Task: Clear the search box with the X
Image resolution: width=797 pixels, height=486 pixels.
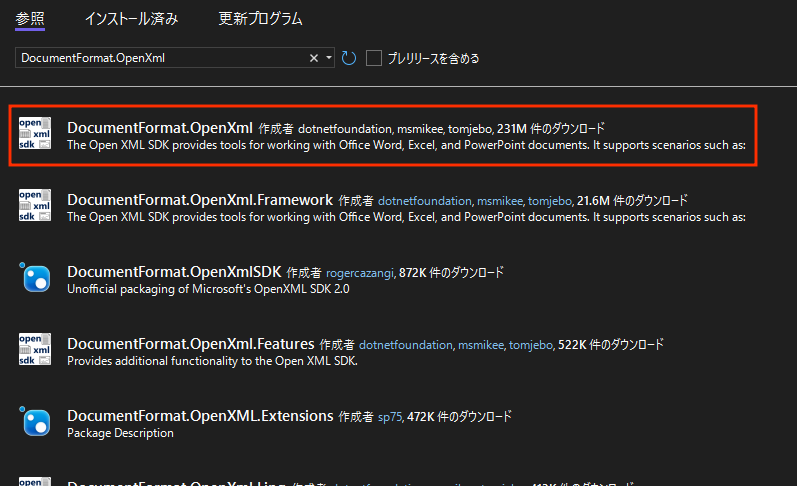Action: coord(314,58)
